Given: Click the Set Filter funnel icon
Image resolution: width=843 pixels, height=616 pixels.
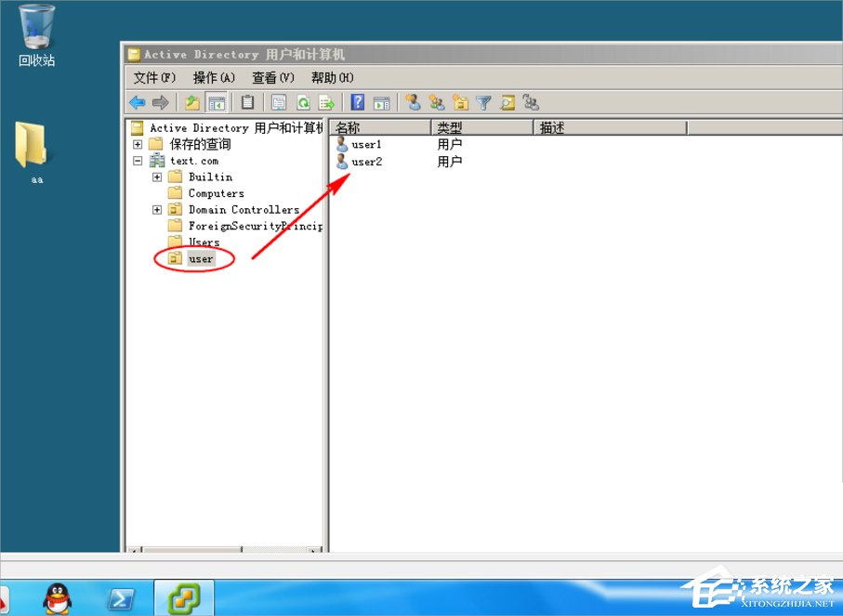Looking at the screenshot, I should click(484, 102).
